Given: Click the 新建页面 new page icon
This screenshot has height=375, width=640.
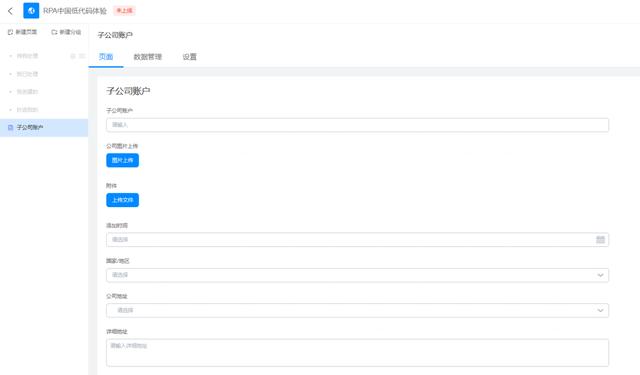Looking at the screenshot, I should point(10,32).
